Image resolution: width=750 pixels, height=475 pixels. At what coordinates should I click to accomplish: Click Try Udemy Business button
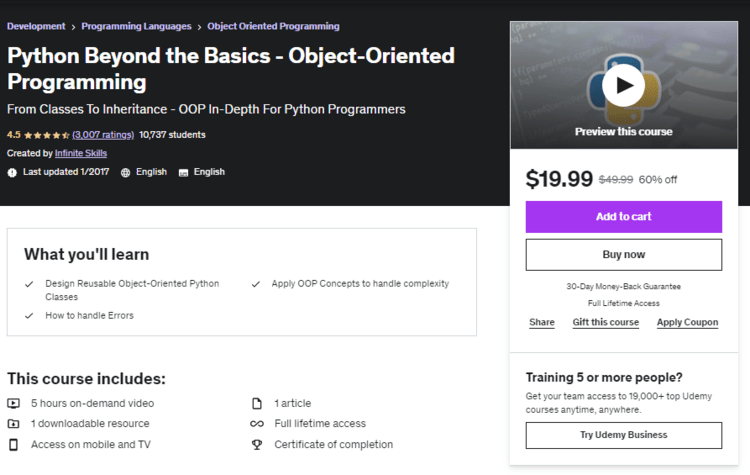click(x=624, y=435)
